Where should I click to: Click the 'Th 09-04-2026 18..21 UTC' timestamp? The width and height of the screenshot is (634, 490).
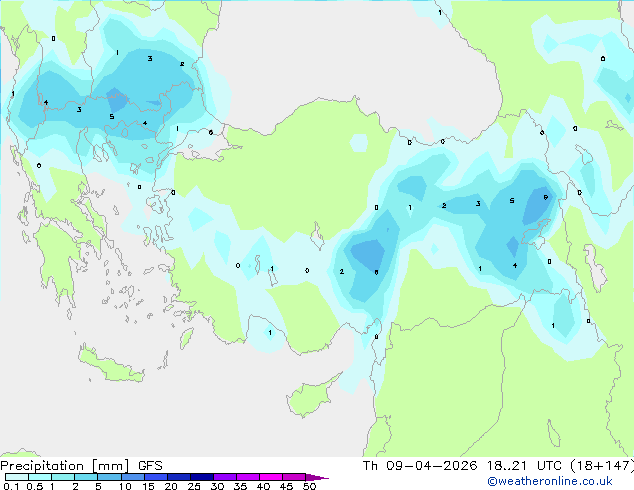(x=462, y=466)
